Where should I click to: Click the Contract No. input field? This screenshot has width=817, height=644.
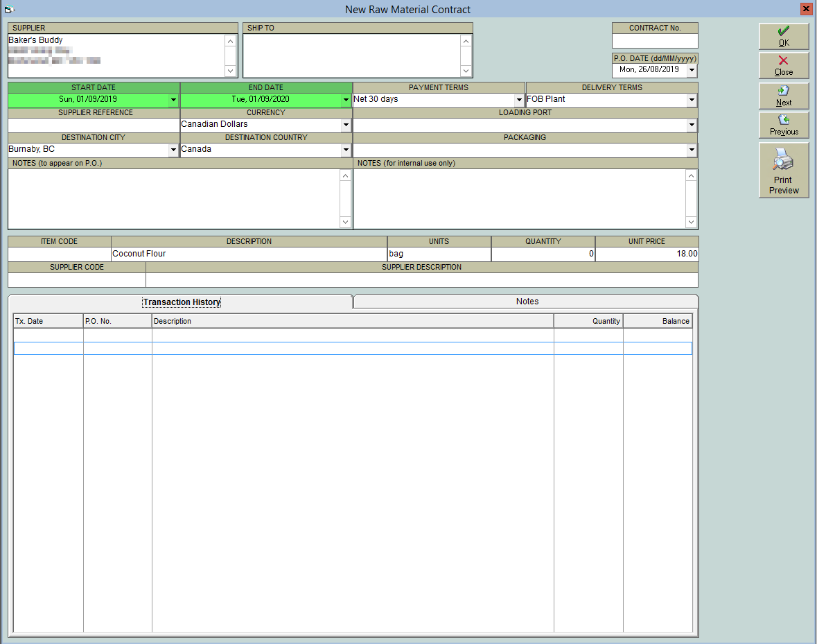click(655, 41)
